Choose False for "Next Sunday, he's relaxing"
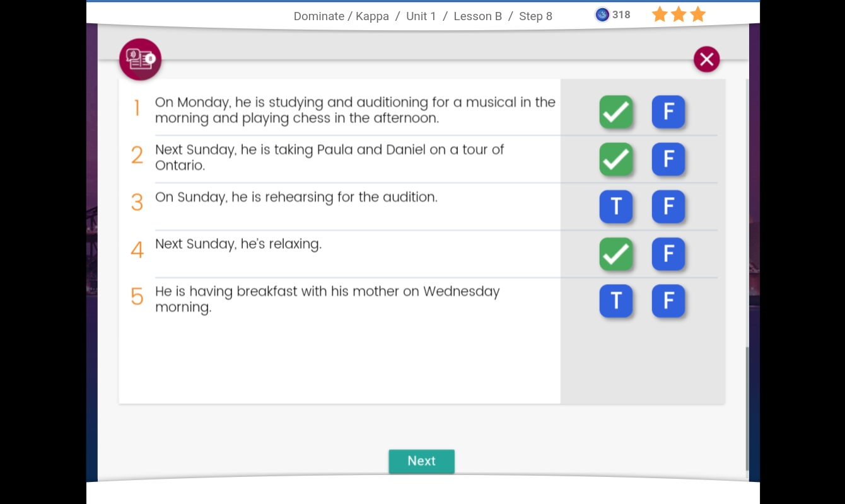845x504 pixels. point(668,254)
